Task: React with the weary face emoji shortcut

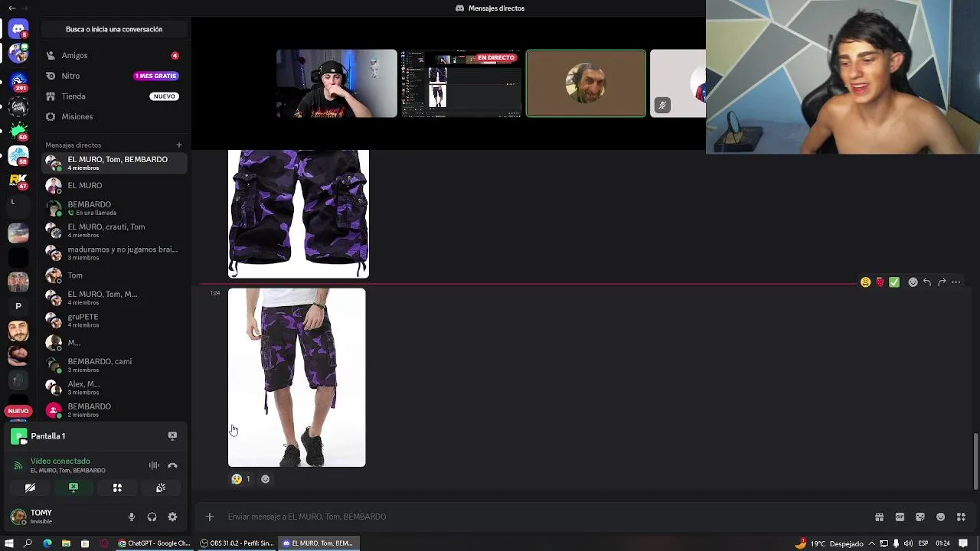Action: (865, 282)
